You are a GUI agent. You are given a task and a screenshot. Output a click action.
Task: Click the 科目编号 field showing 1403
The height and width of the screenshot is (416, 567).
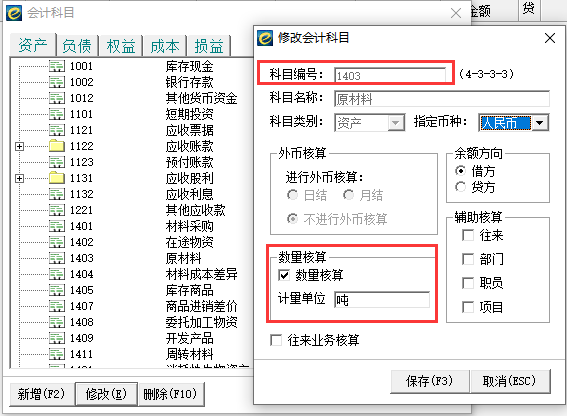390,76
